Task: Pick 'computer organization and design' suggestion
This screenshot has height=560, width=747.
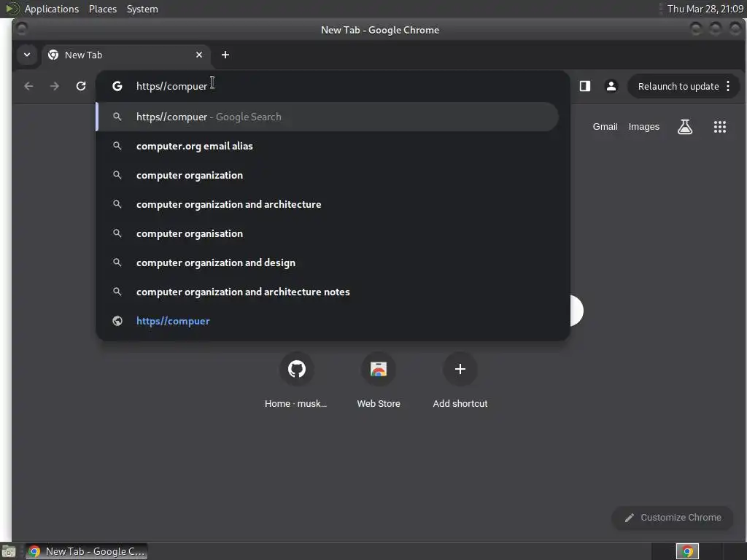Action: point(328,262)
